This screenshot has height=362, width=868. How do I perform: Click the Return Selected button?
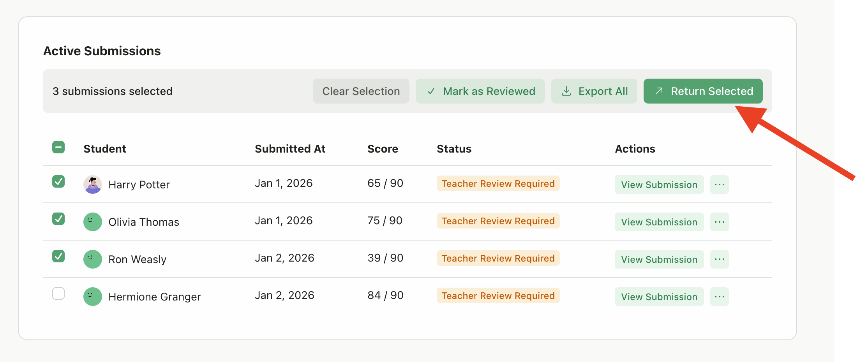click(x=703, y=91)
